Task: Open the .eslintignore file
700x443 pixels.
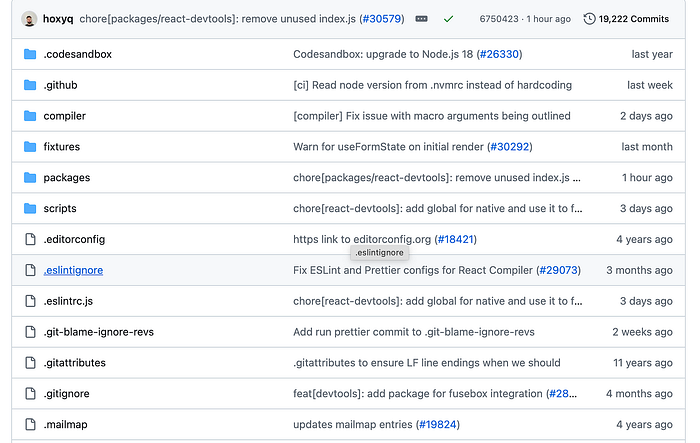Action: click(x=73, y=270)
